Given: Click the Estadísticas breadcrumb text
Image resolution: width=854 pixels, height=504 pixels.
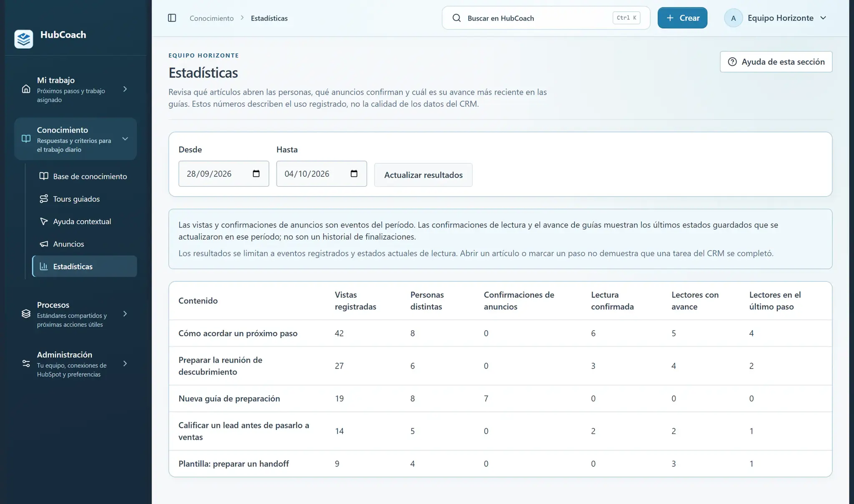Looking at the screenshot, I should coord(269,18).
